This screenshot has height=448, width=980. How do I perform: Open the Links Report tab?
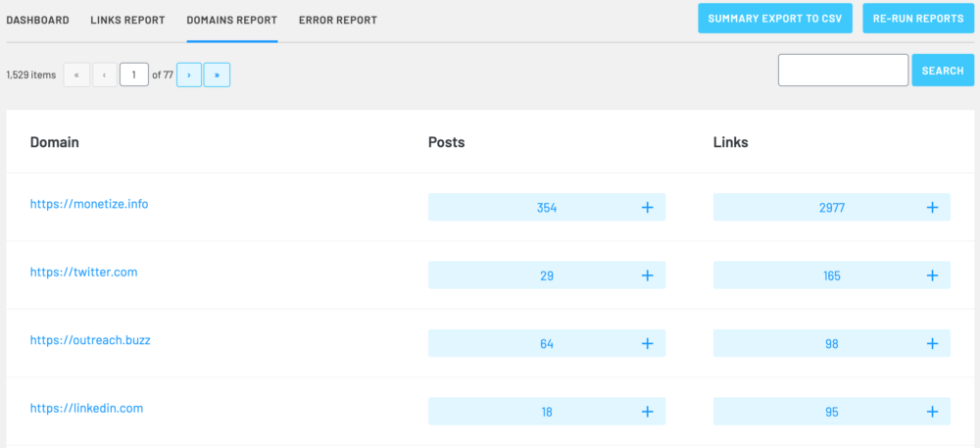pyautogui.click(x=127, y=20)
